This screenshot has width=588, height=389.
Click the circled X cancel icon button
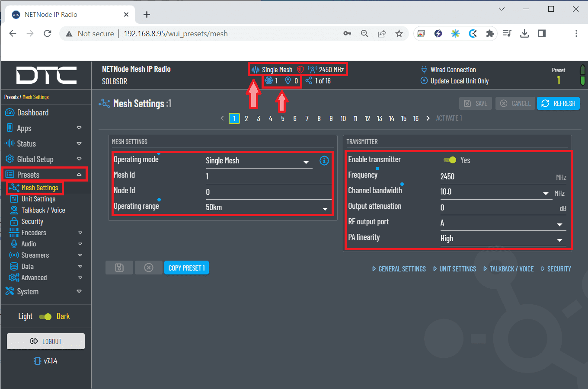click(149, 268)
